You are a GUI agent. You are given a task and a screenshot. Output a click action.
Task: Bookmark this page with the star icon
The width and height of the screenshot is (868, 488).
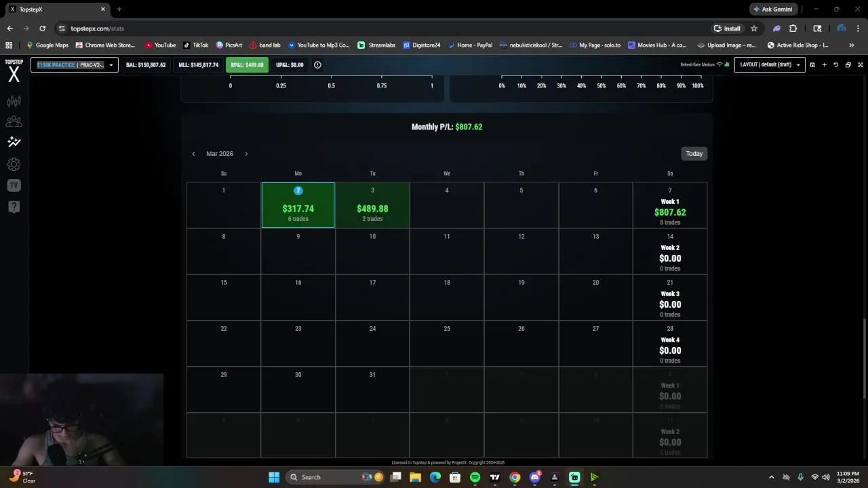(x=753, y=28)
